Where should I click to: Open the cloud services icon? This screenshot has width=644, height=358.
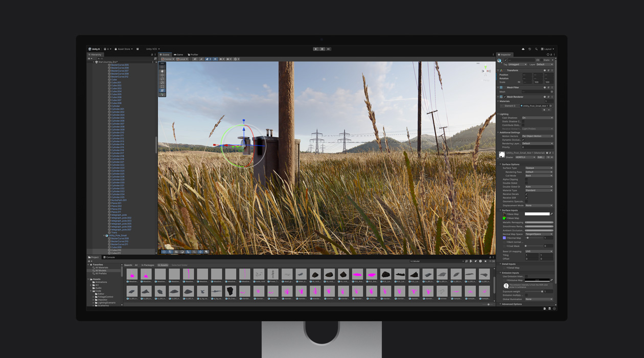point(523,49)
